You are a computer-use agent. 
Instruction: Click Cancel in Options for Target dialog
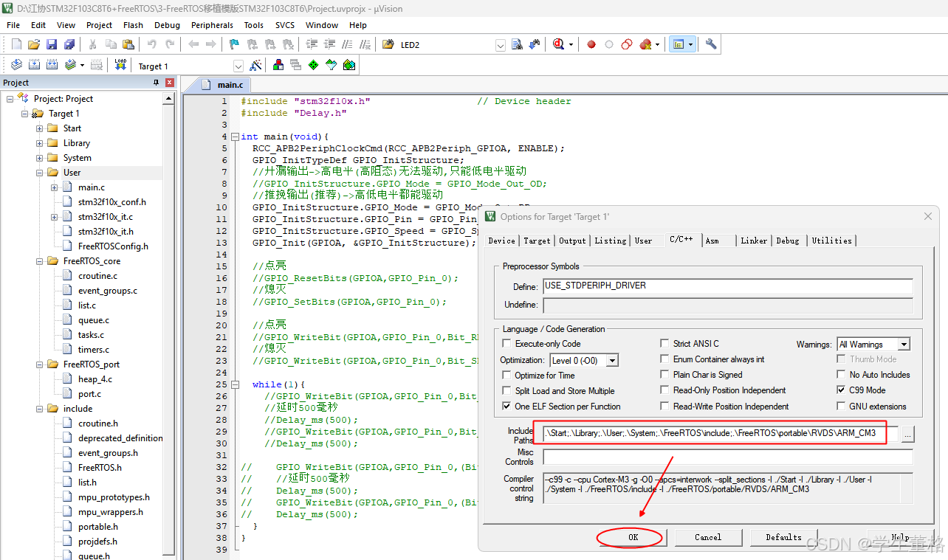[x=708, y=537]
